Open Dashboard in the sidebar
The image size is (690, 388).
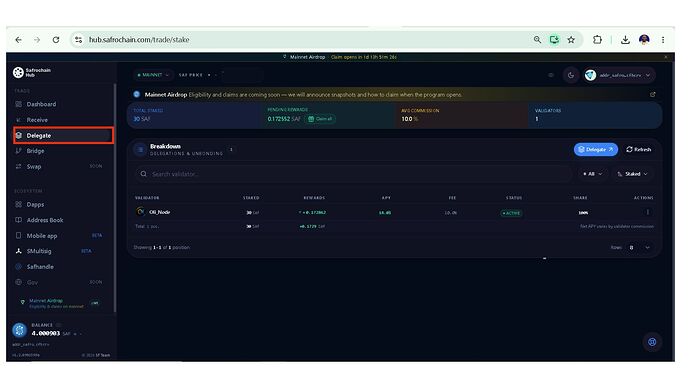coord(41,104)
